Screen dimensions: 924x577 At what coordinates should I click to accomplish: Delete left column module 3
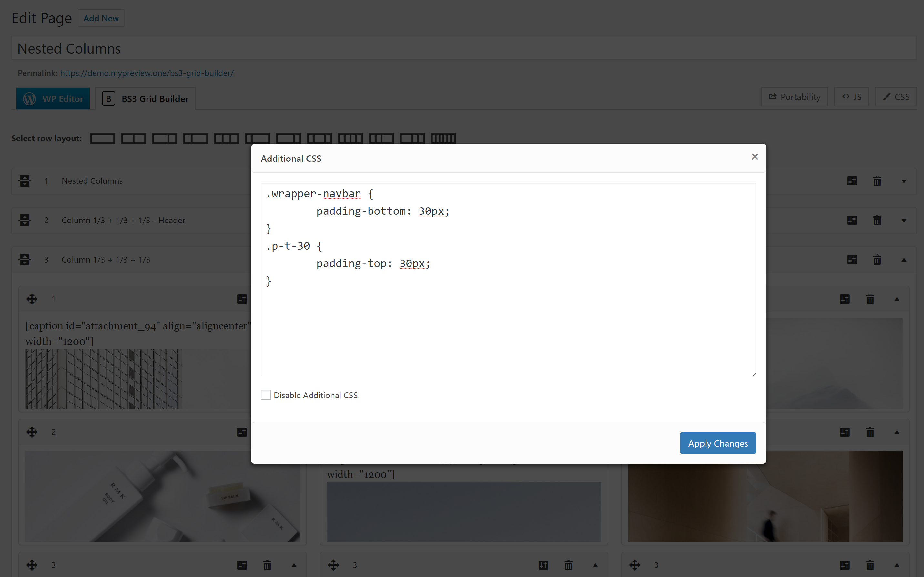pyautogui.click(x=267, y=565)
